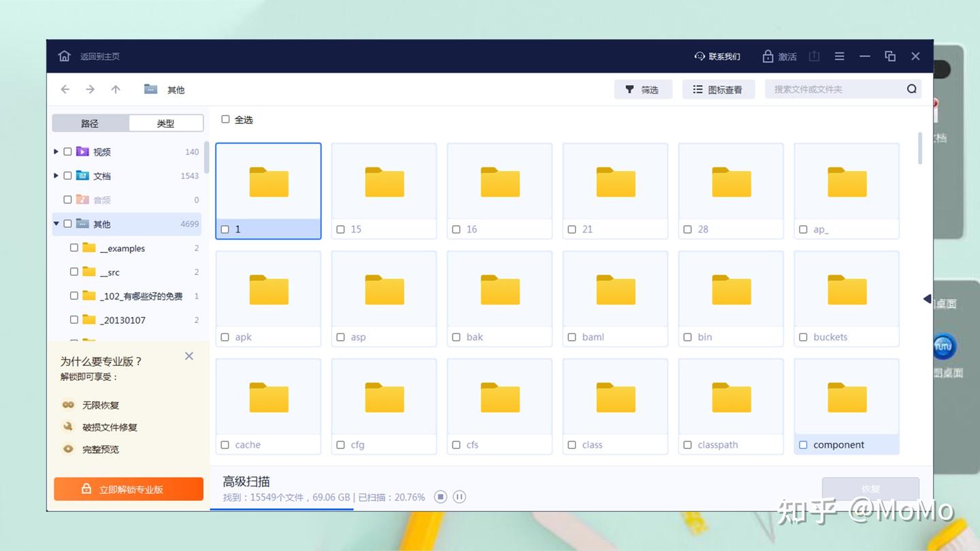
Task: Open the folder named 15
Action: pos(384,182)
